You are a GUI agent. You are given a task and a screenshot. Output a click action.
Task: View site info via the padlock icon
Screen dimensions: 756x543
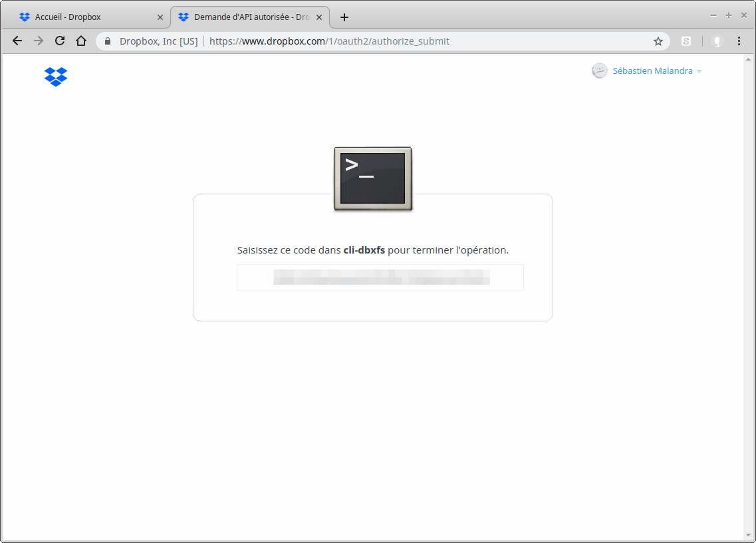[108, 41]
